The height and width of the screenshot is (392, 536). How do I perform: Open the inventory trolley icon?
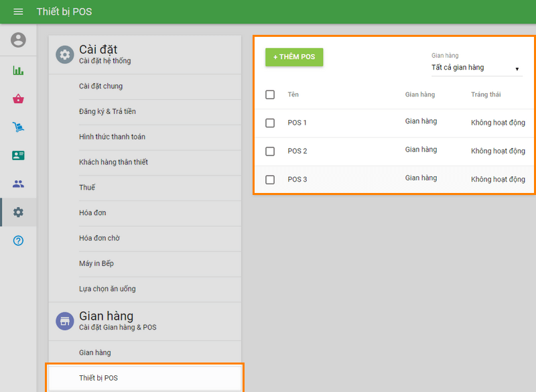click(18, 127)
